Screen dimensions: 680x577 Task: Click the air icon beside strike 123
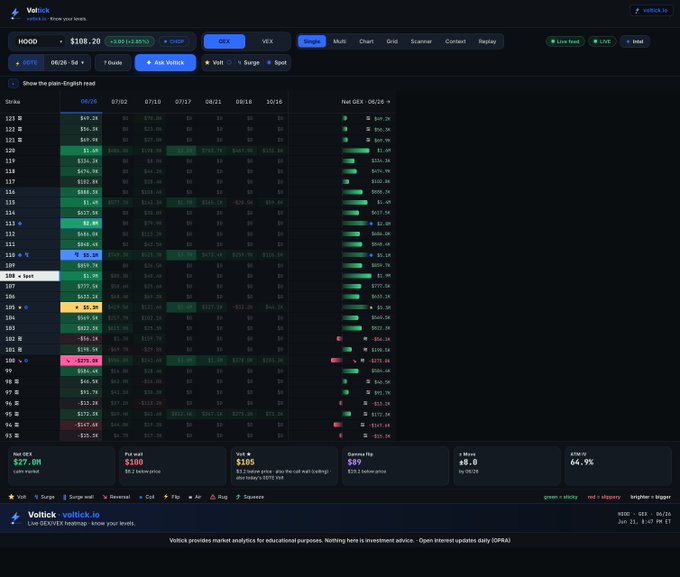tap(20, 118)
